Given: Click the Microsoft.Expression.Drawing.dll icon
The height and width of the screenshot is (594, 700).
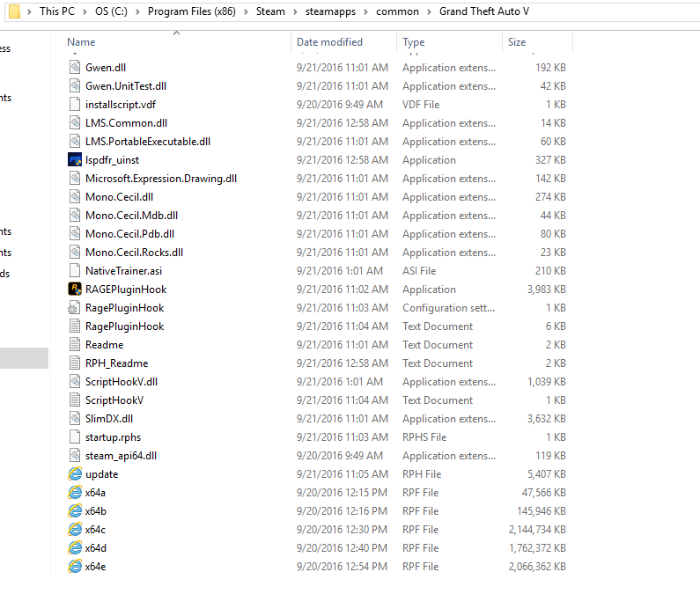Looking at the screenshot, I should click(75, 178).
